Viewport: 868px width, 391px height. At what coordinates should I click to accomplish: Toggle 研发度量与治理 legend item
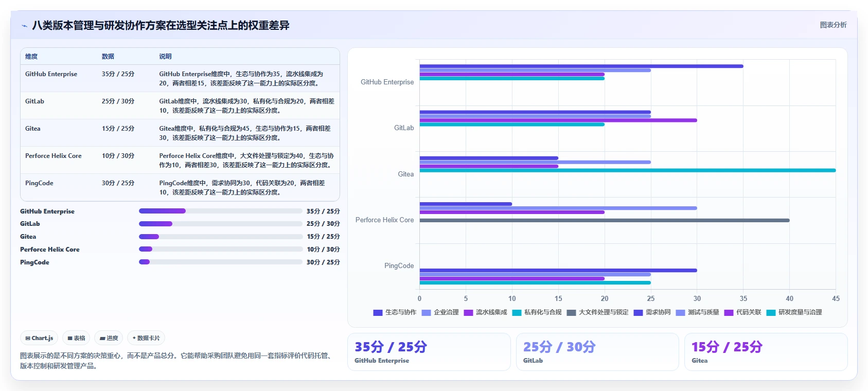coord(794,312)
